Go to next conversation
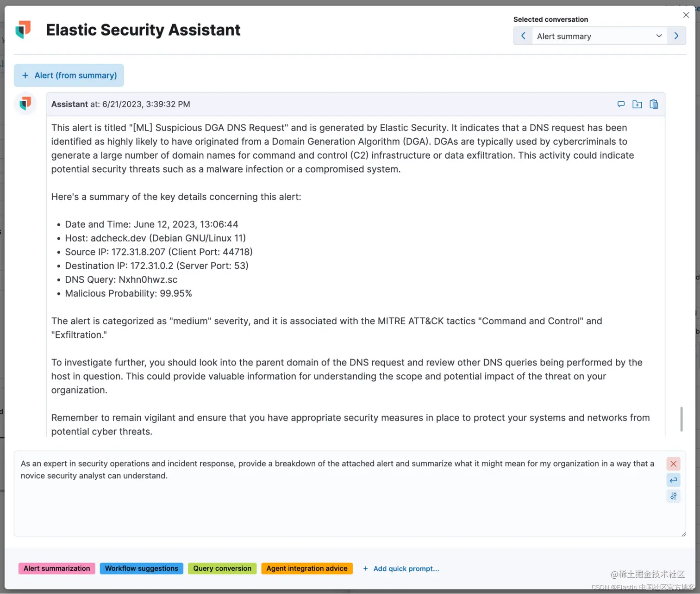The width and height of the screenshot is (700, 594). coord(676,36)
